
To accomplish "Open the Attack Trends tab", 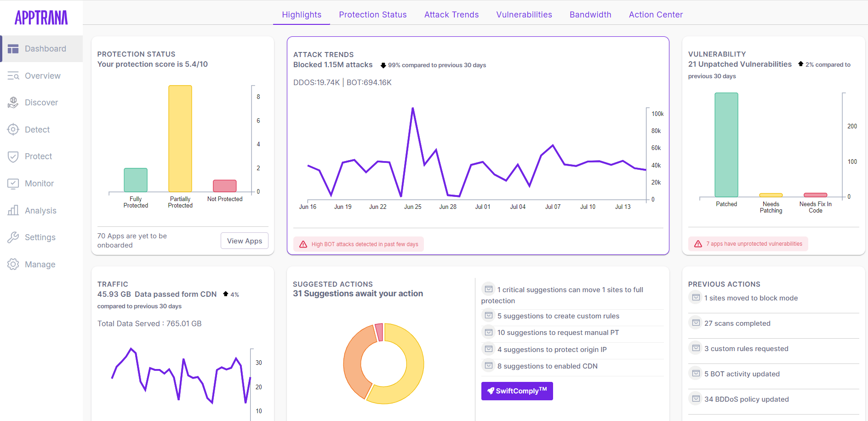I will [451, 14].
